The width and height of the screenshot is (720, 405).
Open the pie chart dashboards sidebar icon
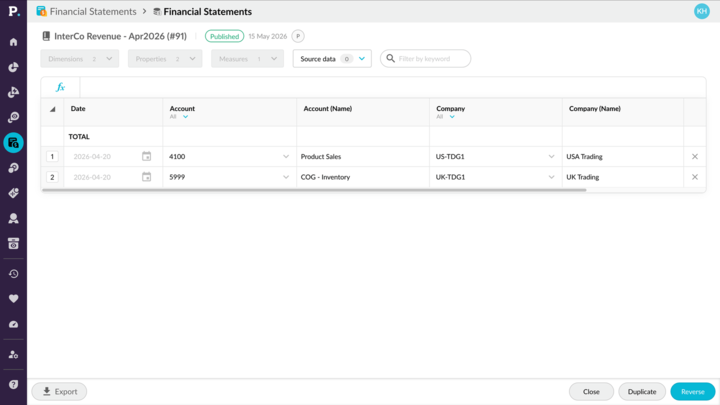pos(13,67)
